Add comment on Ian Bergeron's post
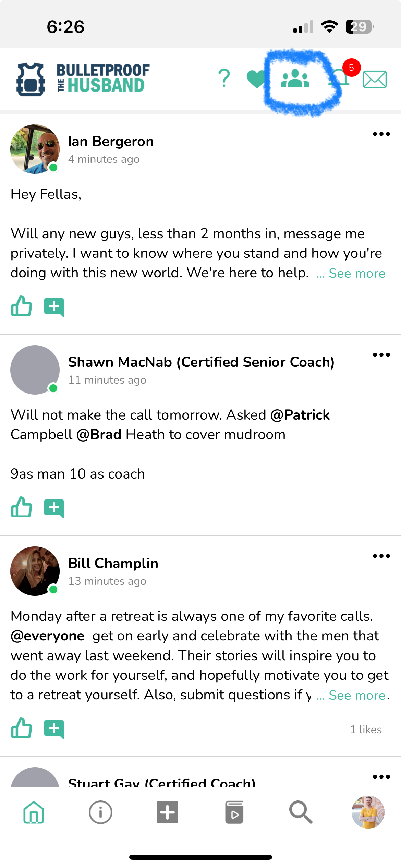Image resolution: width=401 pixels, height=868 pixels. [54, 307]
